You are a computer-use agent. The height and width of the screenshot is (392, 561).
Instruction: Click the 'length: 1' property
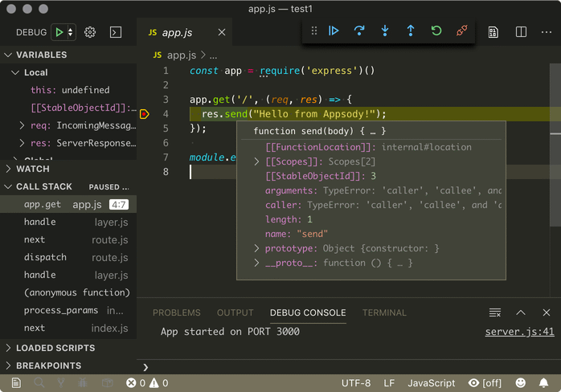coord(289,219)
